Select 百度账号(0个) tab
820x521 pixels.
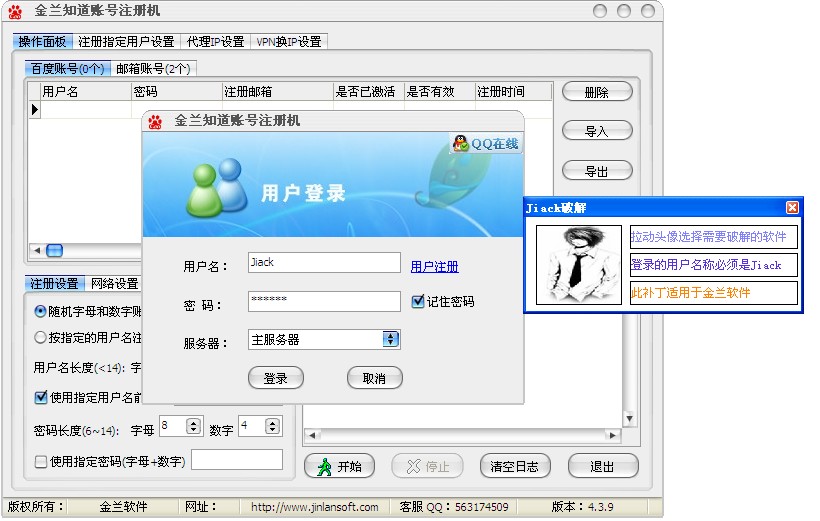[67, 69]
